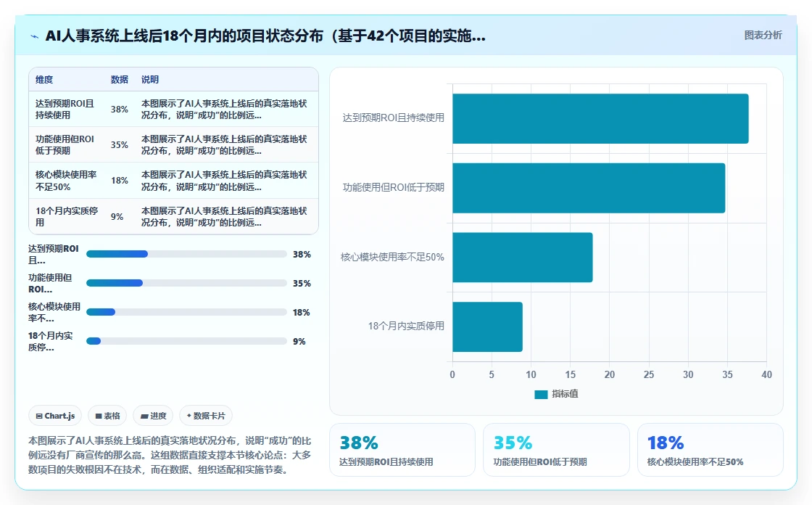Click the 图表分析 label in header

coord(763,36)
